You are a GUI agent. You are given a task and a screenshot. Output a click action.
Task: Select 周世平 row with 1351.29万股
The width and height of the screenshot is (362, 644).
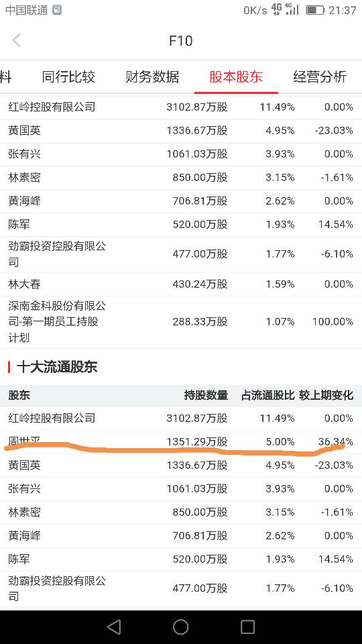click(x=181, y=442)
